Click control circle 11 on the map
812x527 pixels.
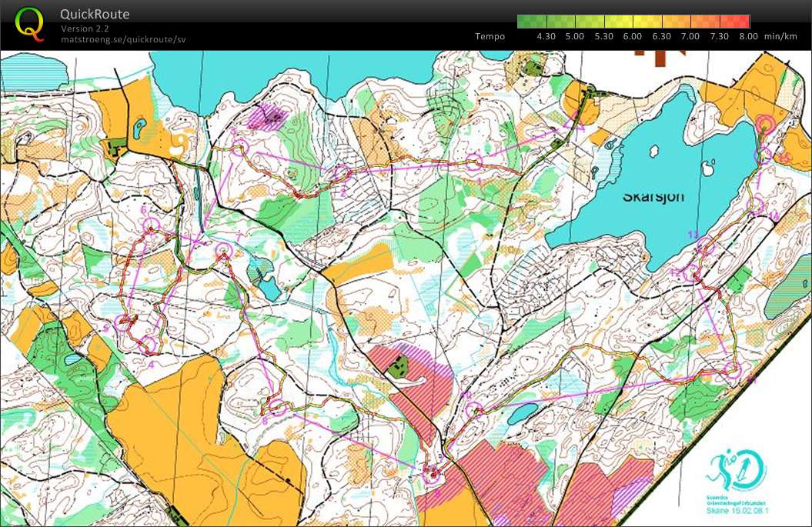pyautogui.click(x=733, y=369)
